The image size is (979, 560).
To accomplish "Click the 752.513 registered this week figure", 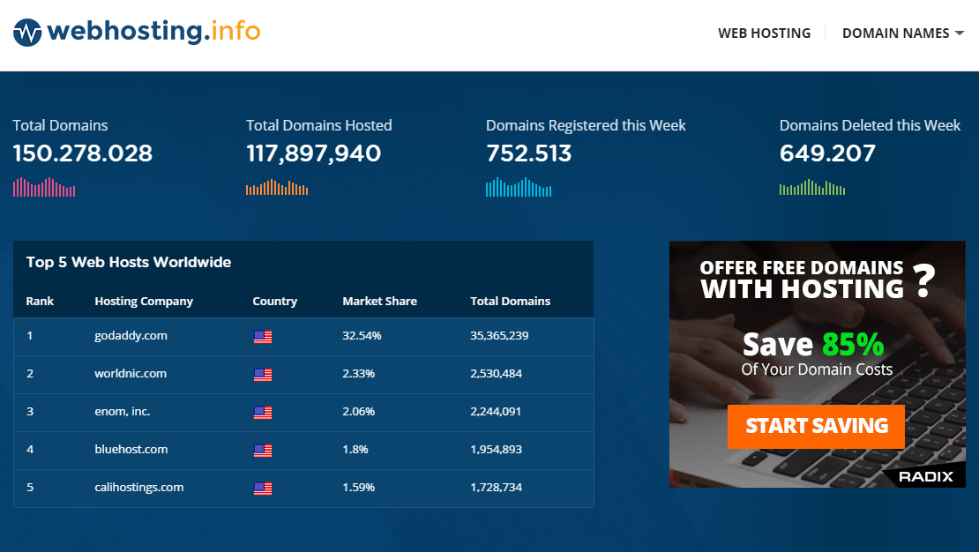I will click(x=529, y=153).
